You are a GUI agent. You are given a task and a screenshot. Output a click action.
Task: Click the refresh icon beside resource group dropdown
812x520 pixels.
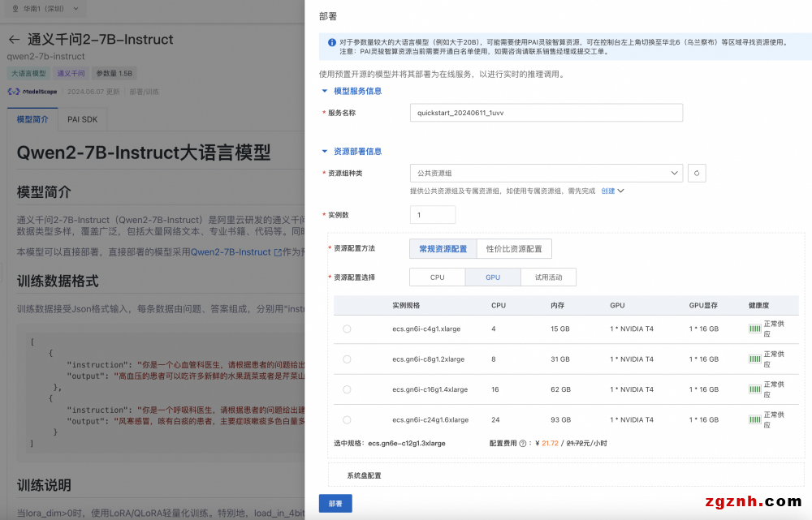[x=697, y=173]
